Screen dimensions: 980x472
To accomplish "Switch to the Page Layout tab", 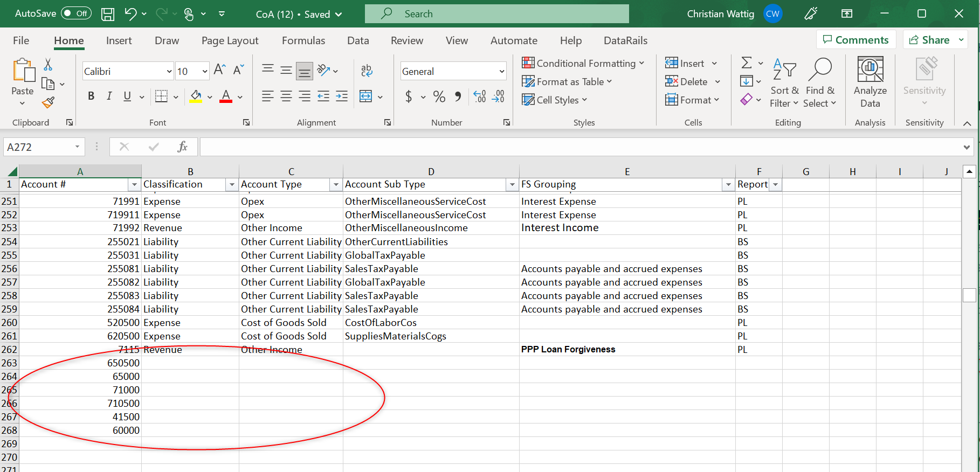I will (x=230, y=40).
